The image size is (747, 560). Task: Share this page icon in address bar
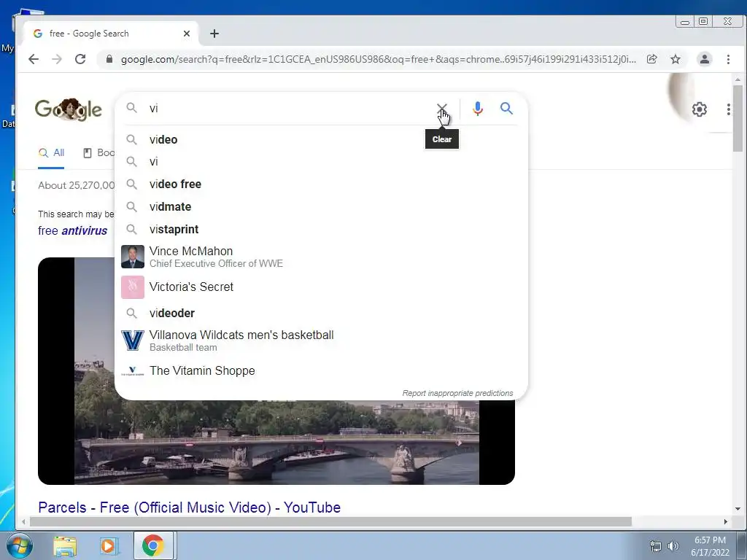[651, 59]
